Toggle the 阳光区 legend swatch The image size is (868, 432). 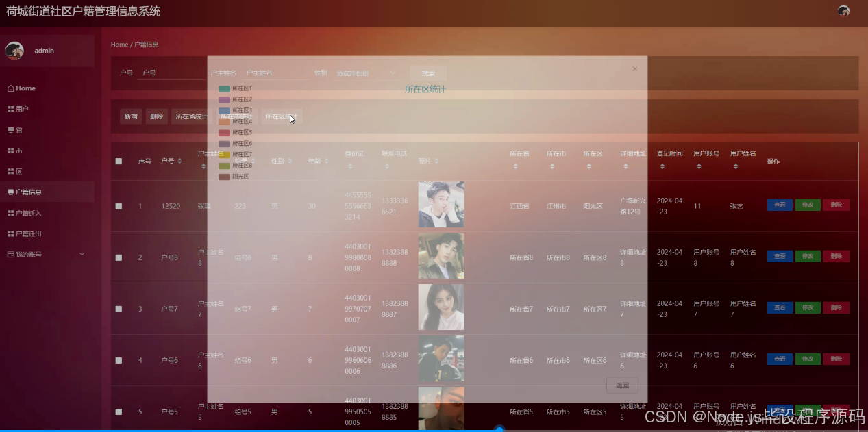coord(224,177)
